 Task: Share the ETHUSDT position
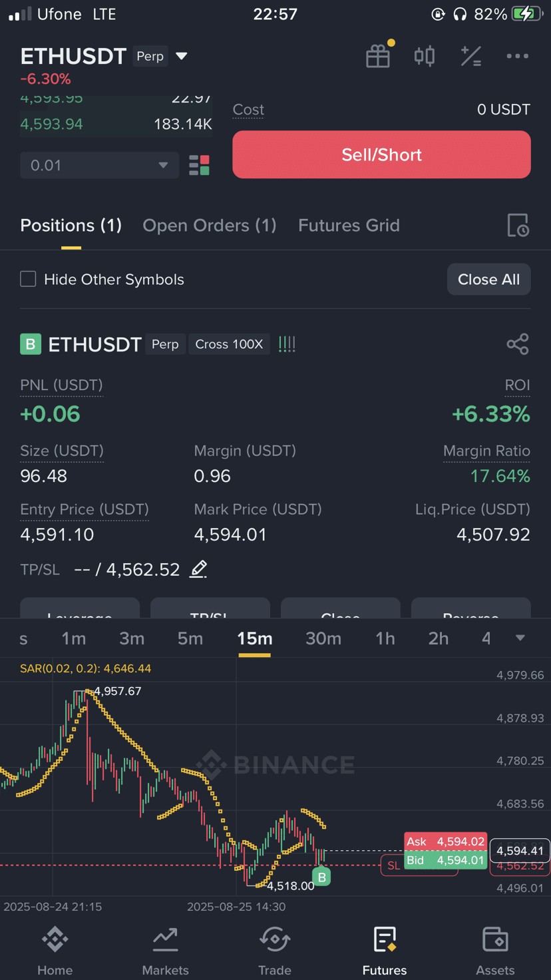(x=518, y=344)
